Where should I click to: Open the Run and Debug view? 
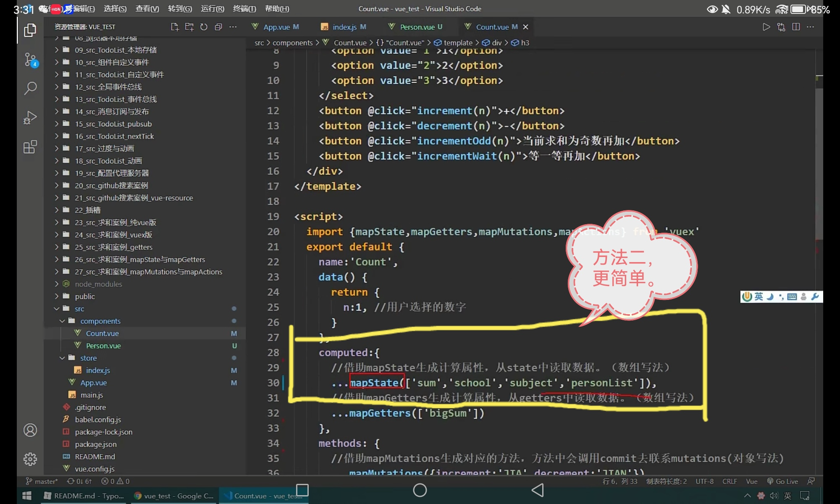pos(30,118)
